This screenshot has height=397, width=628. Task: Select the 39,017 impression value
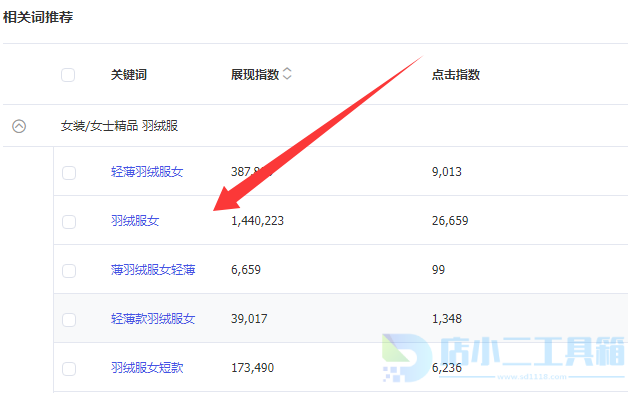tap(249, 319)
